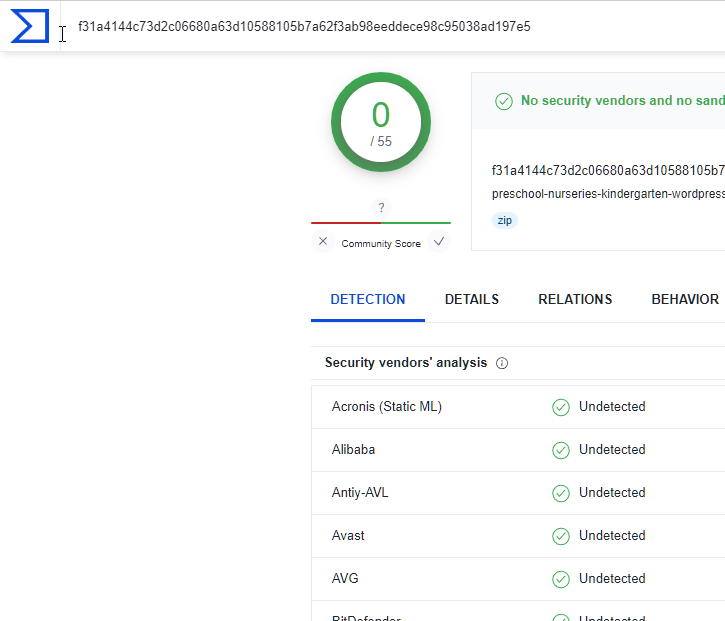This screenshot has width=725, height=621.
Task: Click the Avast vendor name
Action: click(x=348, y=535)
